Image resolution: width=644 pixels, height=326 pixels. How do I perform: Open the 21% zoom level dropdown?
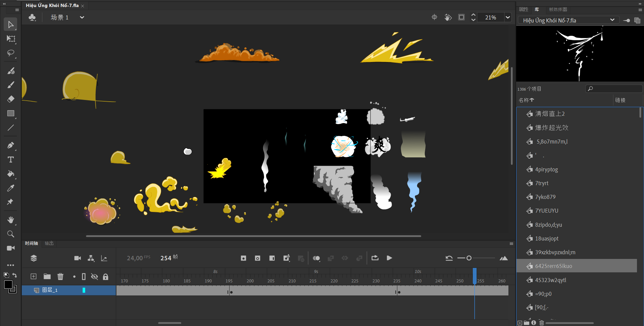click(x=508, y=17)
